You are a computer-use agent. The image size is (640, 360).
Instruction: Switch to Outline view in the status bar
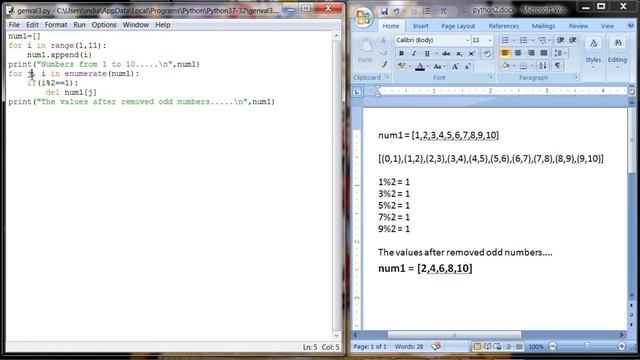[x=509, y=347]
